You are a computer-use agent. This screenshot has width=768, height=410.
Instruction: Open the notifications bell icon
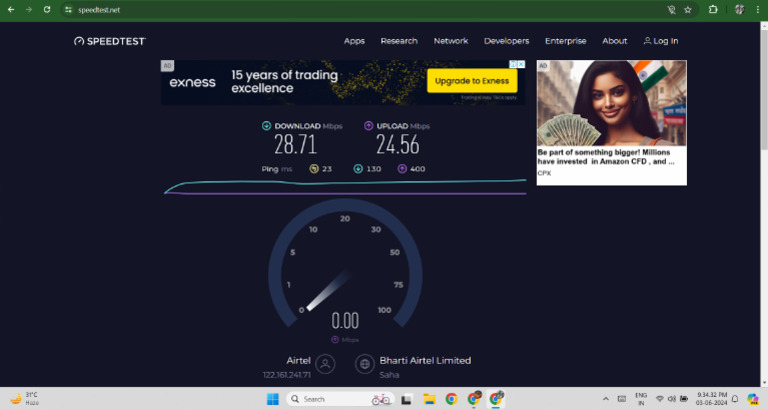735,399
